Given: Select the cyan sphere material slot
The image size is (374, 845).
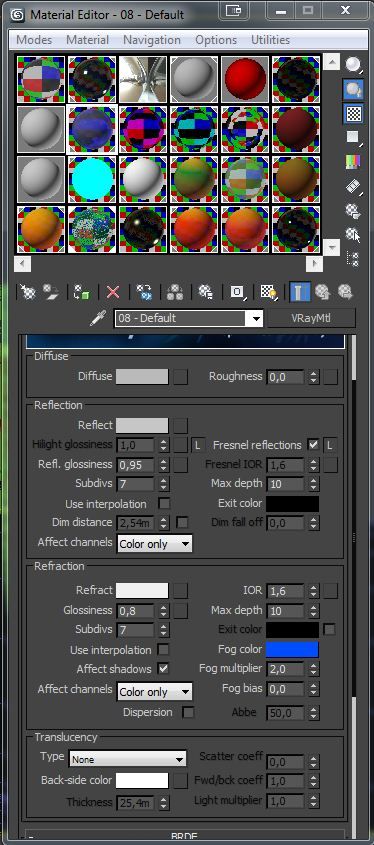Looking at the screenshot, I should (92, 179).
